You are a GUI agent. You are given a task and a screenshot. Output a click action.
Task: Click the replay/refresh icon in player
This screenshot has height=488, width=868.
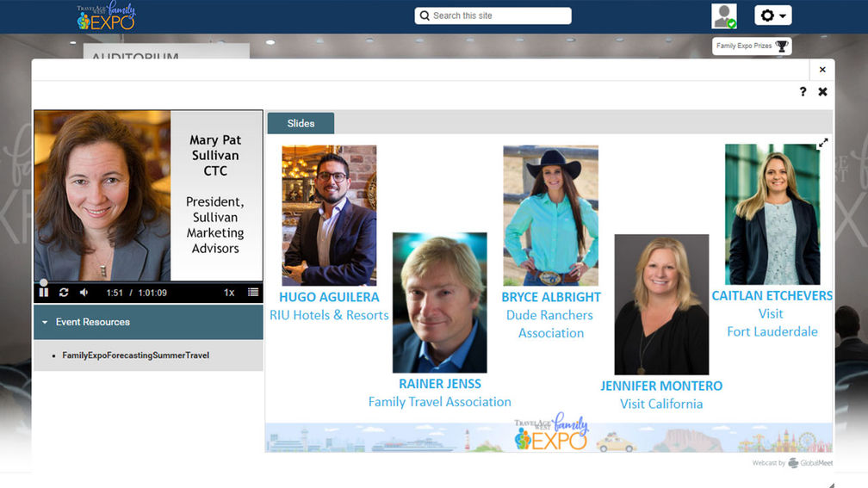(x=64, y=292)
